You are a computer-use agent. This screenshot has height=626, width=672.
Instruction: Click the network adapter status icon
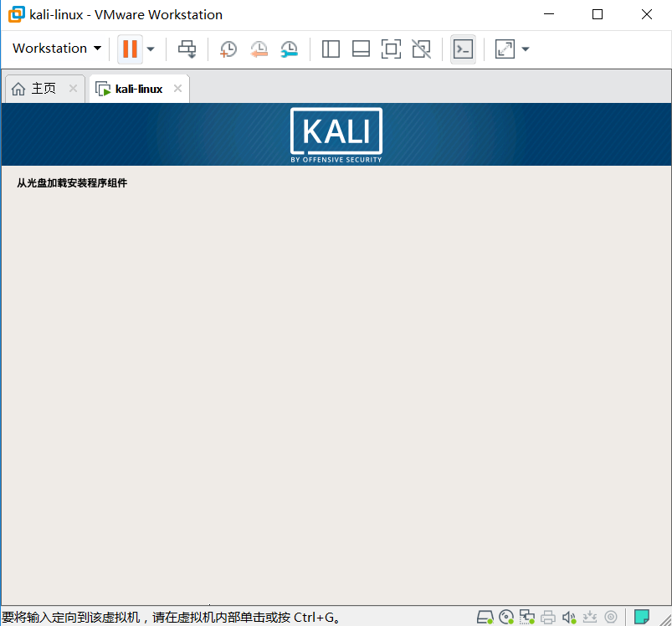526,617
